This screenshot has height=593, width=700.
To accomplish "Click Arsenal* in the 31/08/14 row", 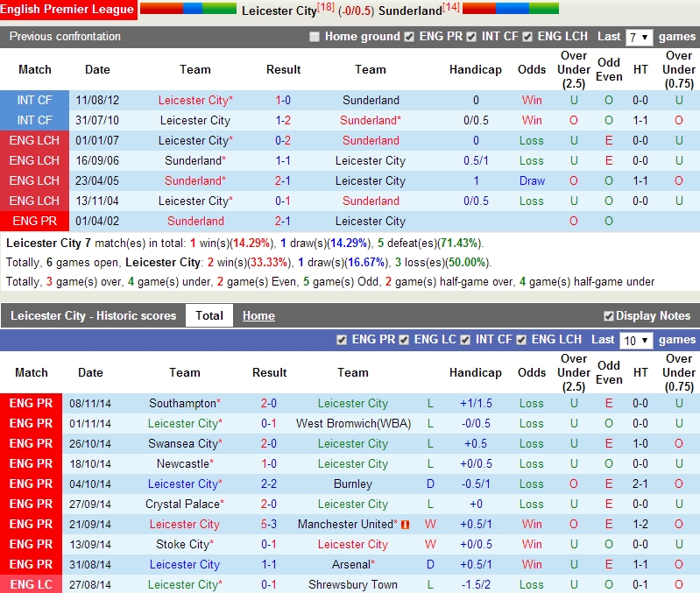I will (x=353, y=564).
